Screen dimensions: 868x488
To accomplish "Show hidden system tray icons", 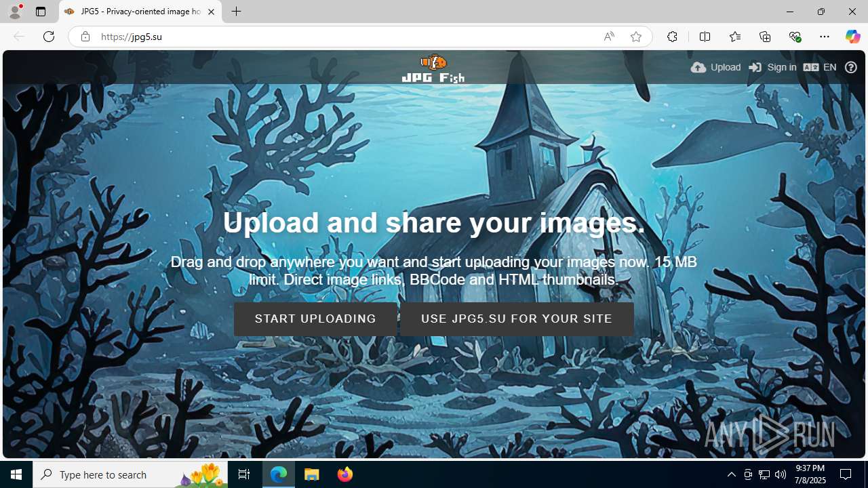I will [731, 474].
